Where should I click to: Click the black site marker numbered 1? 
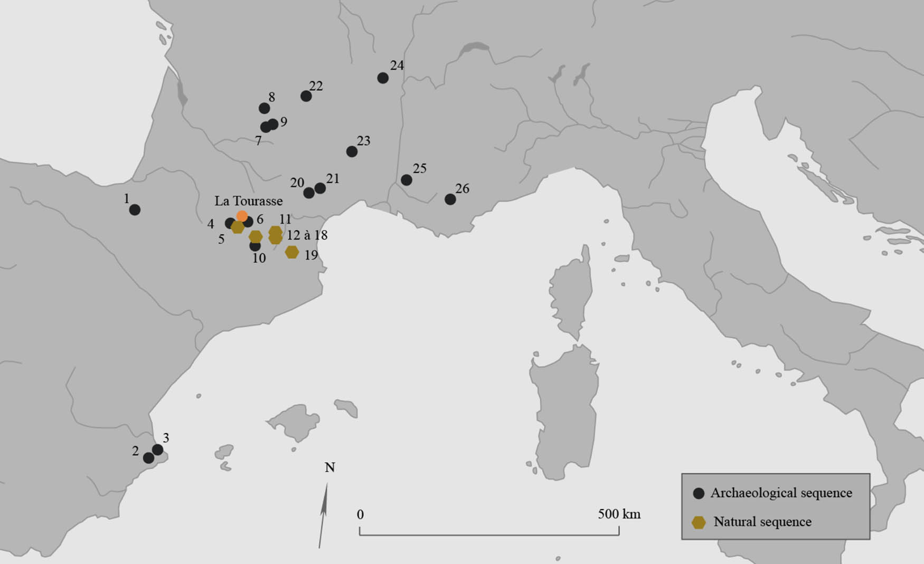pos(135,209)
